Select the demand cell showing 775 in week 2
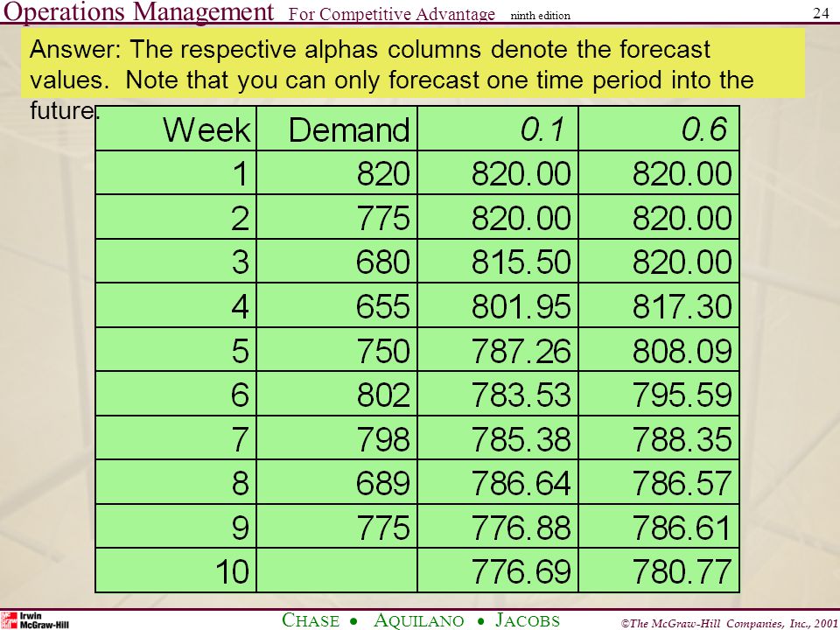The width and height of the screenshot is (840, 630). [x=337, y=216]
